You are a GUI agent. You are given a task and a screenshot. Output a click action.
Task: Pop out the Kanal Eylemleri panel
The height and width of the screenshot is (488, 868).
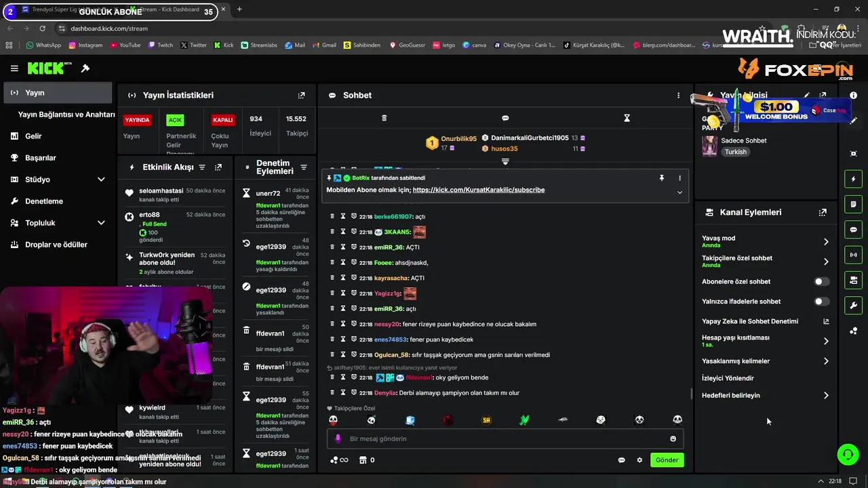[x=823, y=212]
